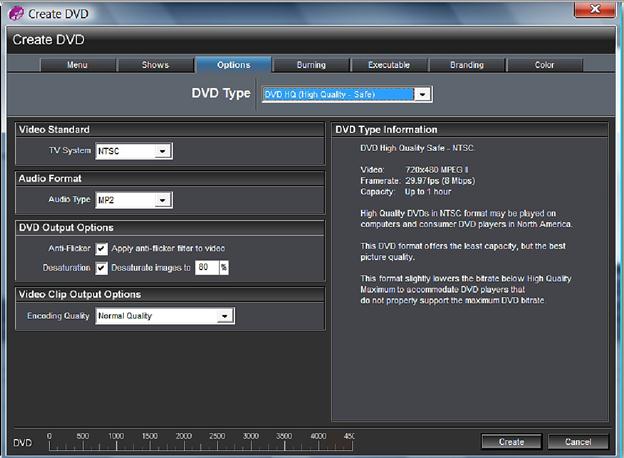Click the desaturate percentage input field
Viewport: 624px width, 458px height.
[207, 267]
